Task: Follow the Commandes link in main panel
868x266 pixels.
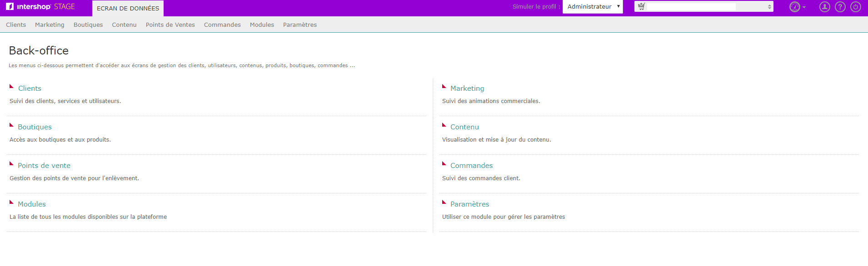Action: [471, 166]
